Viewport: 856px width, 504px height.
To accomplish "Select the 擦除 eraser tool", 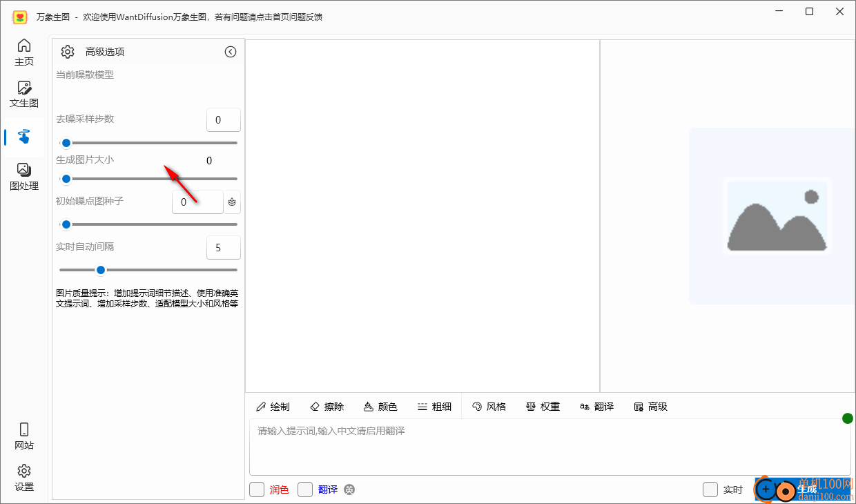I will (x=327, y=407).
